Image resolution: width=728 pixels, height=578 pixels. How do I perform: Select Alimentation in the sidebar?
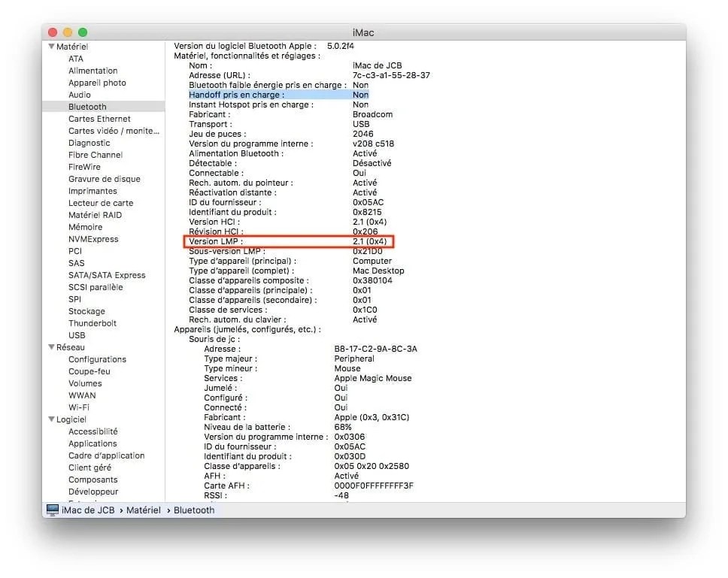[x=93, y=71]
